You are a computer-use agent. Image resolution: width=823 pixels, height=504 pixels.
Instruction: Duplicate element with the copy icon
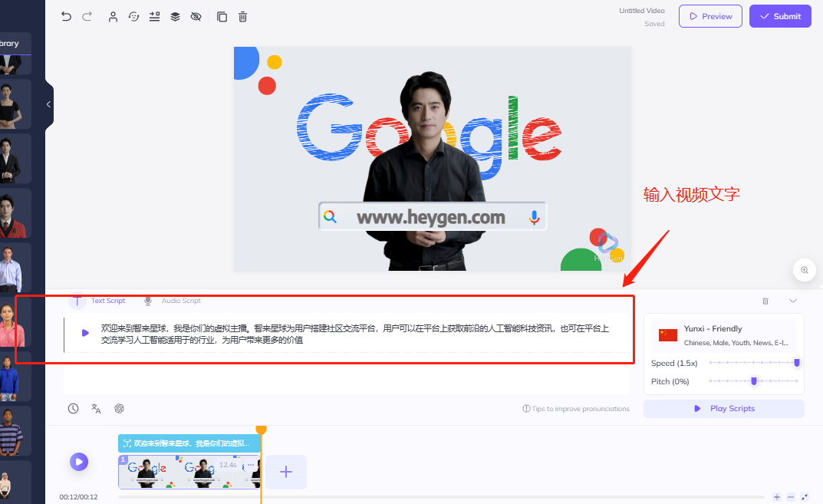pos(222,16)
